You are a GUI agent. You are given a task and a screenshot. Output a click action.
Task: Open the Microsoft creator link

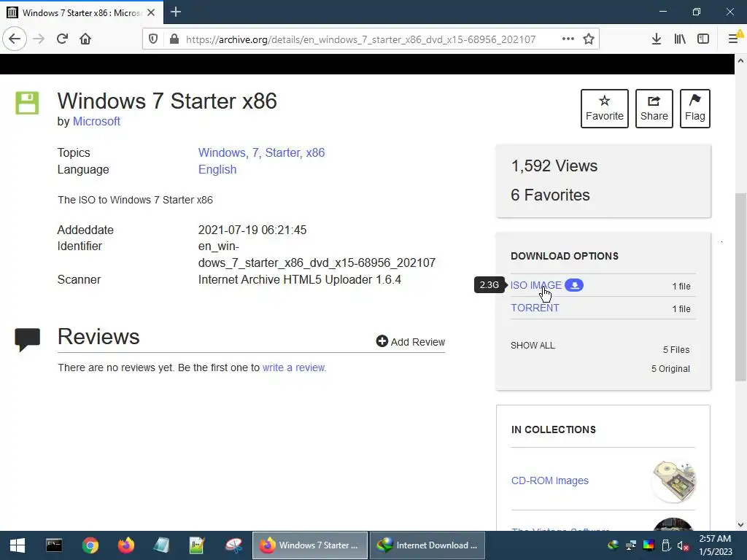[x=96, y=122]
